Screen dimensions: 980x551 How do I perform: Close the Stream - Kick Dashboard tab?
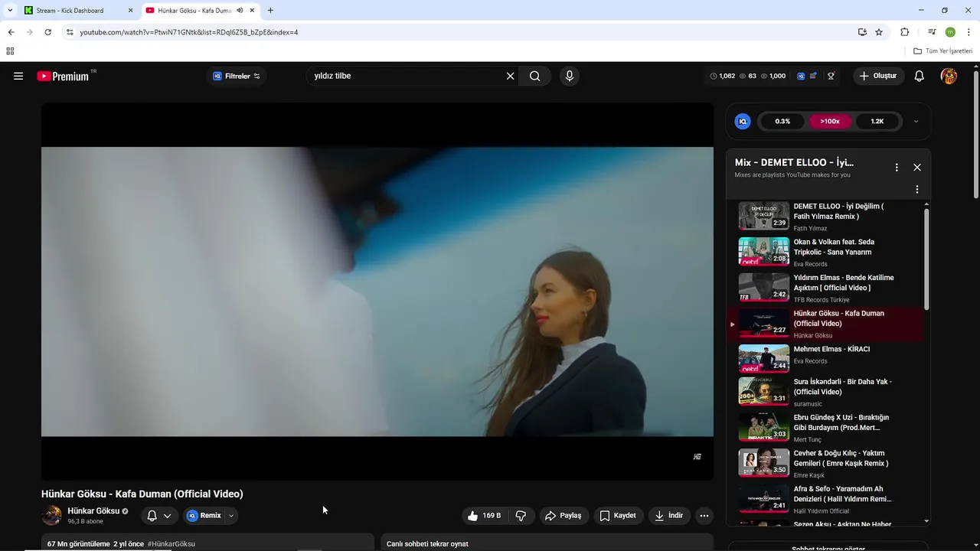130,11
